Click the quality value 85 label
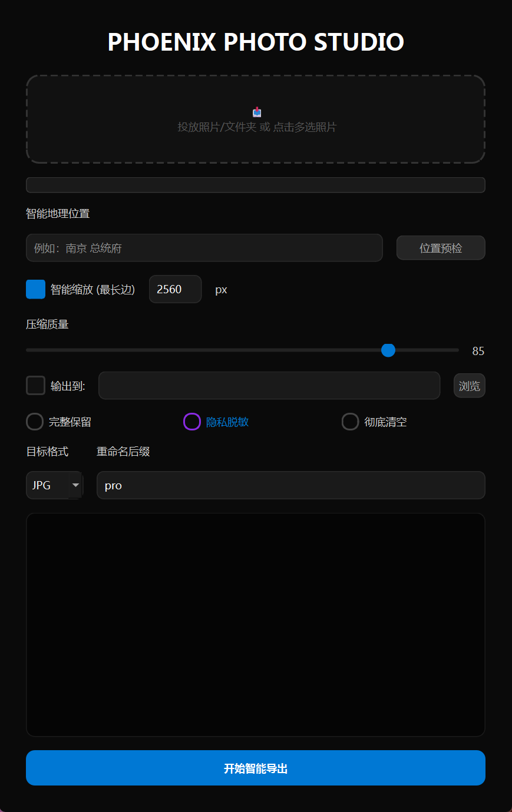 pyautogui.click(x=478, y=351)
